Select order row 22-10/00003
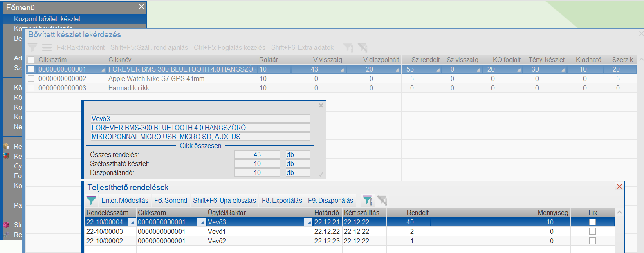644x253 pixels. pos(349,231)
